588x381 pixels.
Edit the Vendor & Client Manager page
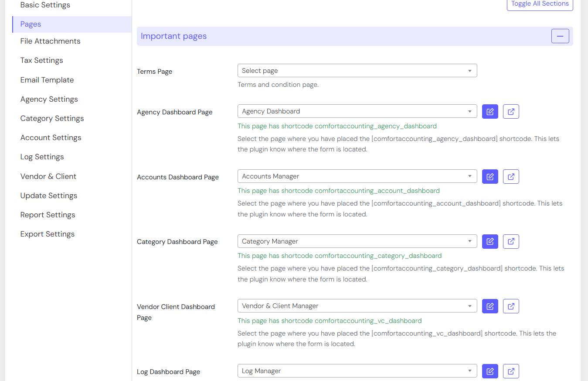coord(490,306)
